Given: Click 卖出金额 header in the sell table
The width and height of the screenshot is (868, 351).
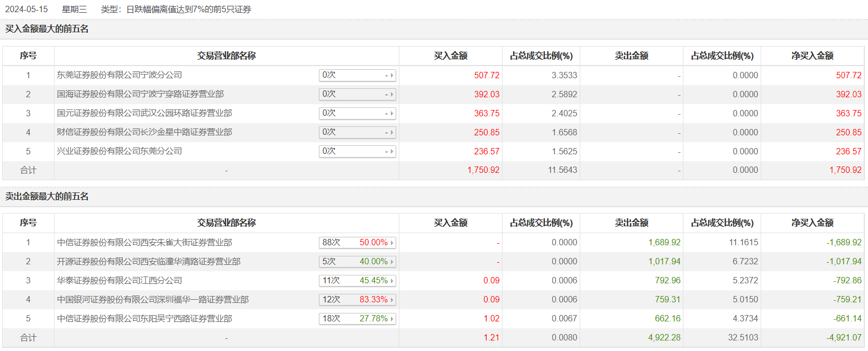Looking at the screenshot, I should pos(631,223).
